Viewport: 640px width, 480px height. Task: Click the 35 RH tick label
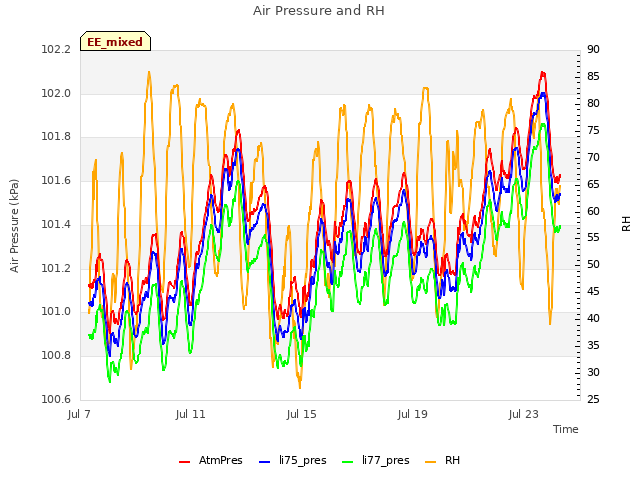[593, 345]
